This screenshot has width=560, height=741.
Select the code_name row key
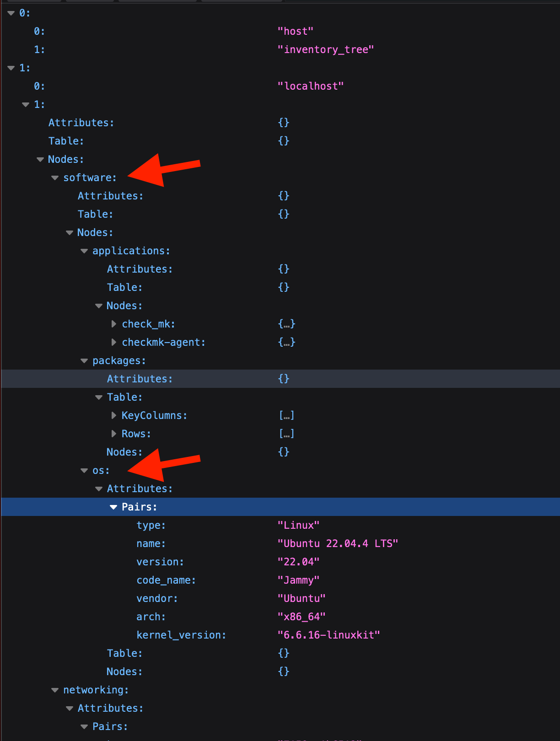tap(166, 580)
